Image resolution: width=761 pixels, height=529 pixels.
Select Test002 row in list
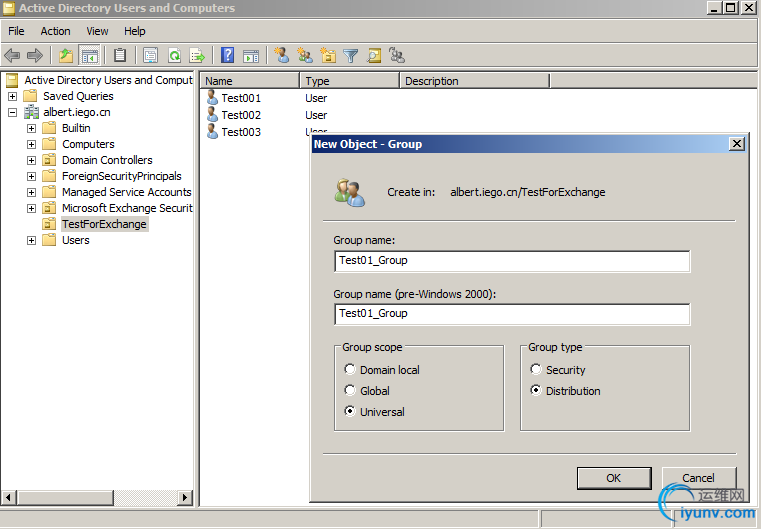click(x=241, y=115)
